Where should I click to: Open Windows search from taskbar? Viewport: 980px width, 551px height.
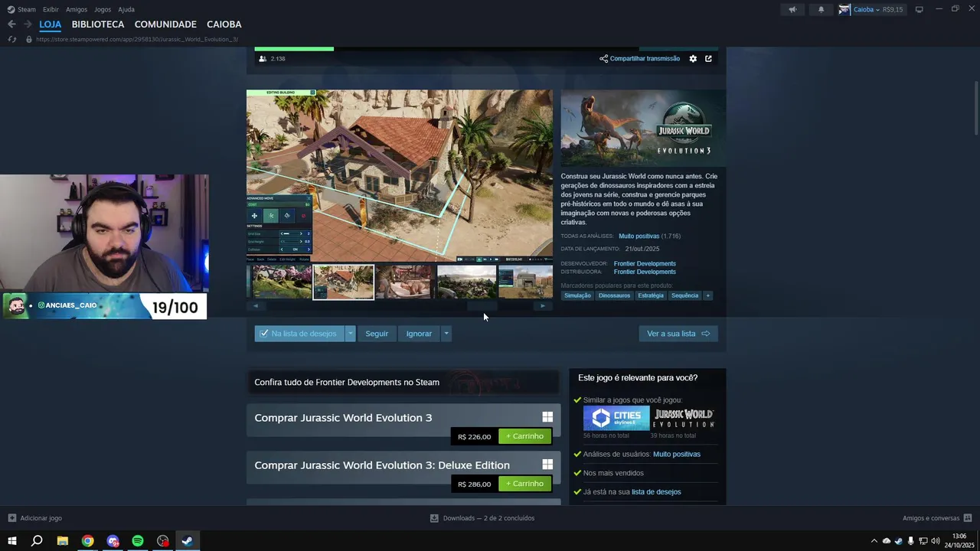37,541
